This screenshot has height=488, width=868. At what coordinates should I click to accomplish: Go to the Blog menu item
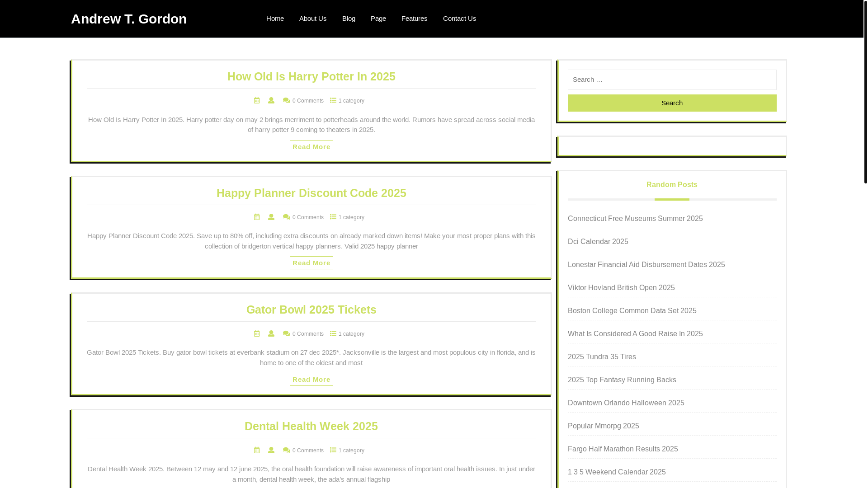click(x=349, y=19)
